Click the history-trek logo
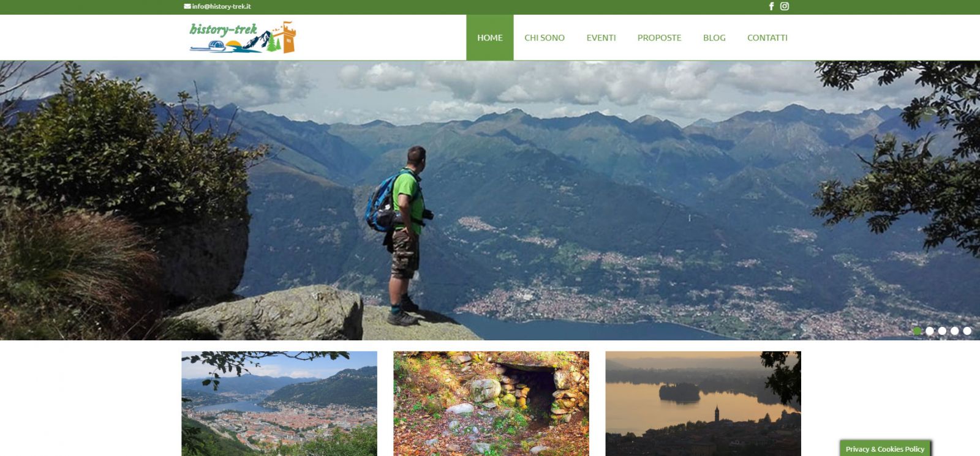980x456 pixels. point(243,37)
